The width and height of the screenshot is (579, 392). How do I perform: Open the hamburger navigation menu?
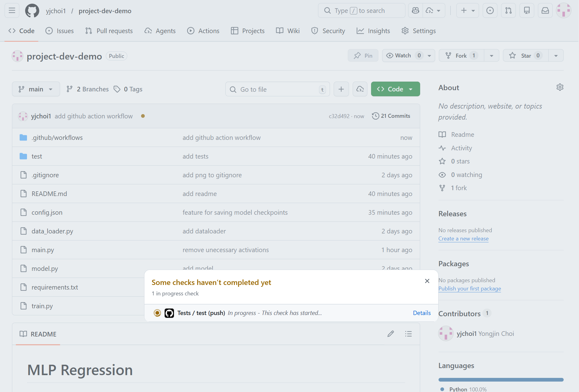coord(12,10)
